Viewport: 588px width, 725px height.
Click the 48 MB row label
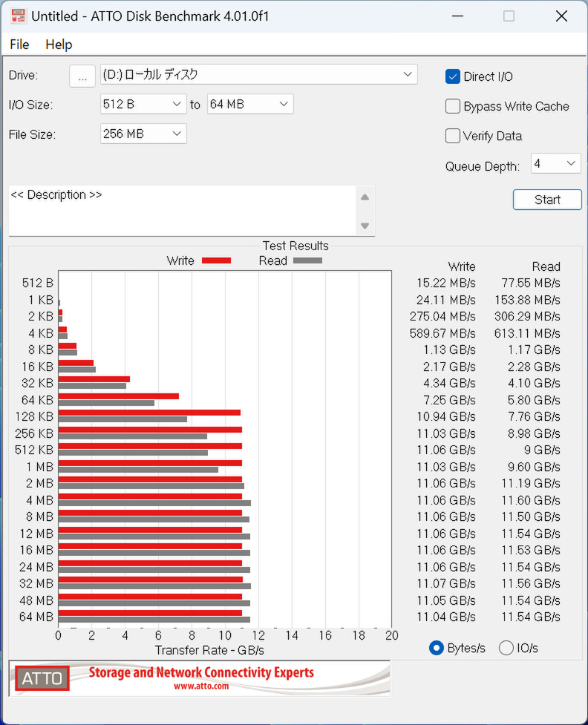(36, 600)
